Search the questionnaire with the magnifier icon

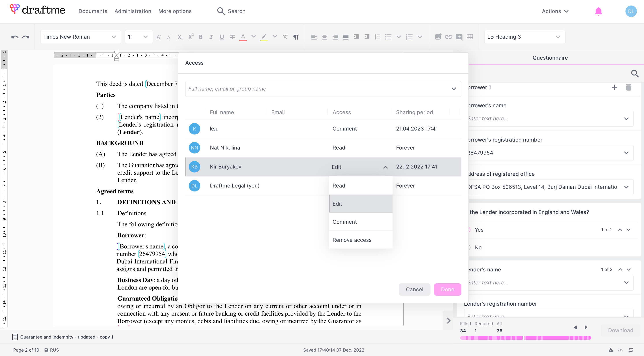point(635,74)
